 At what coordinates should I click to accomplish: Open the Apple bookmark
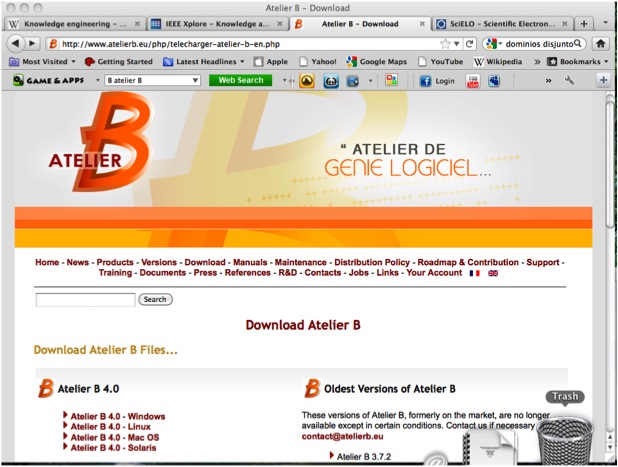click(271, 61)
